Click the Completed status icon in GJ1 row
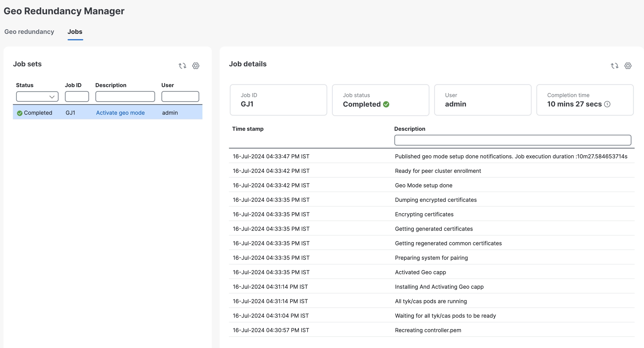The image size is (644, 348). (20, 113)
